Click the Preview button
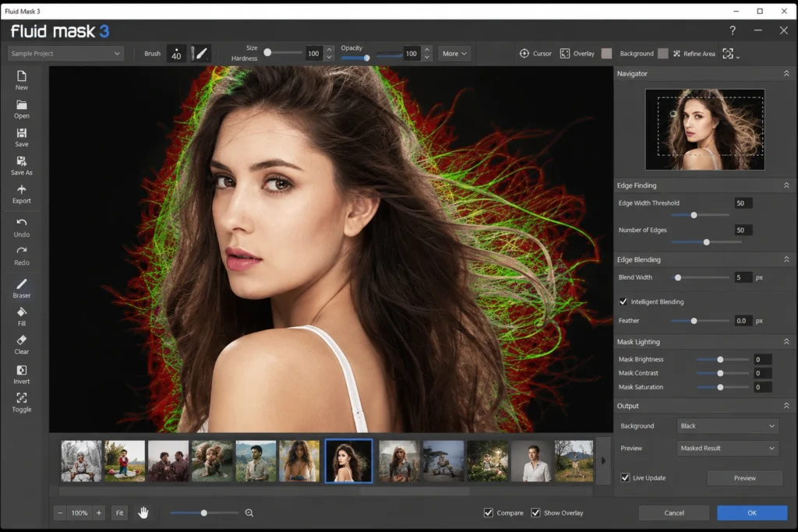 [744, 478]
